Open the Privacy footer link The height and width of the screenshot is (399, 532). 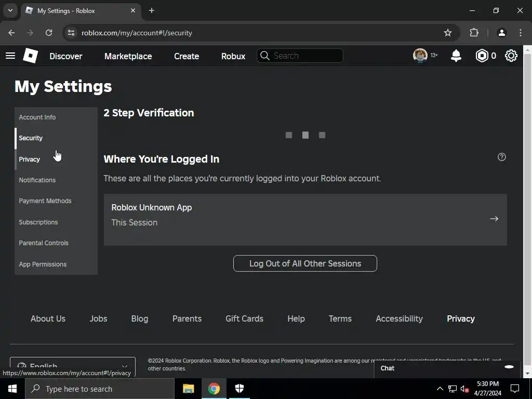coord(461,318)
